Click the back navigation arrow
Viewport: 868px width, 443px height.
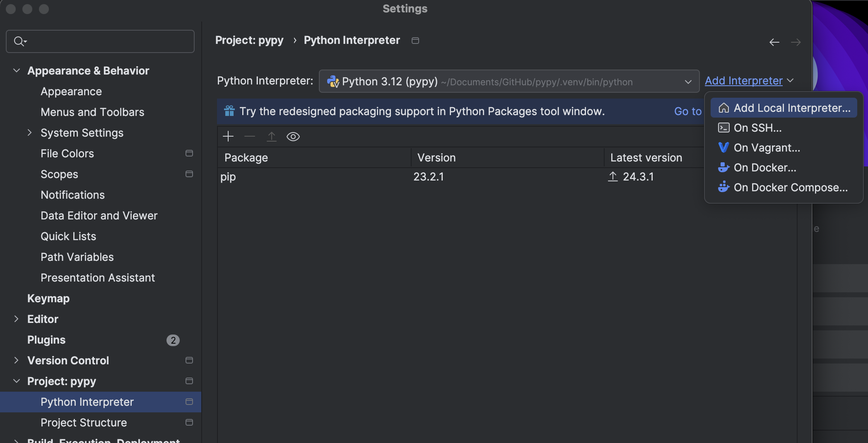(774, 42)
